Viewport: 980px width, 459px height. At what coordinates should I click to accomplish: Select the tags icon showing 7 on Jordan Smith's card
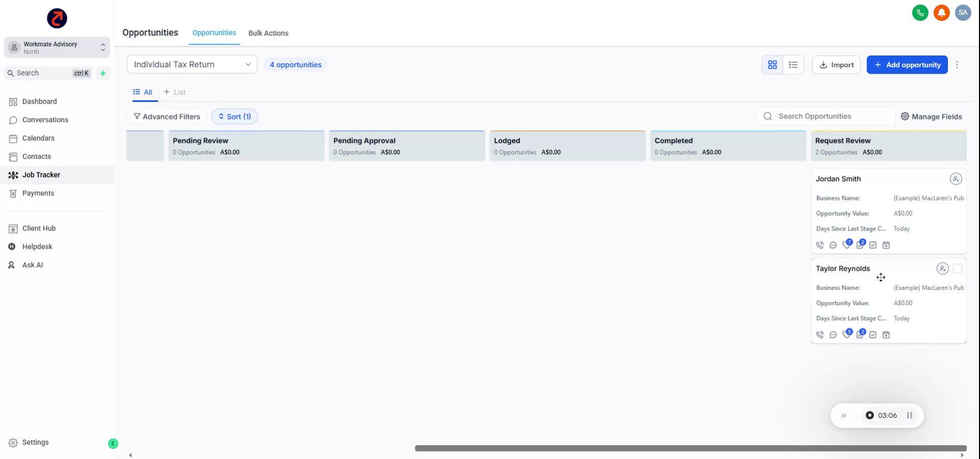tap(847, 245)
